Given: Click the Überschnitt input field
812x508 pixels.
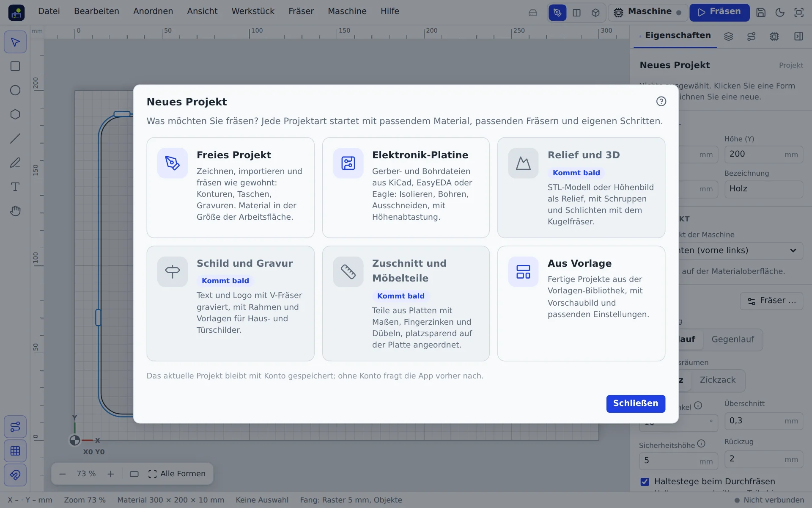Looking at the screenshot, I should [x=763, y=421].
